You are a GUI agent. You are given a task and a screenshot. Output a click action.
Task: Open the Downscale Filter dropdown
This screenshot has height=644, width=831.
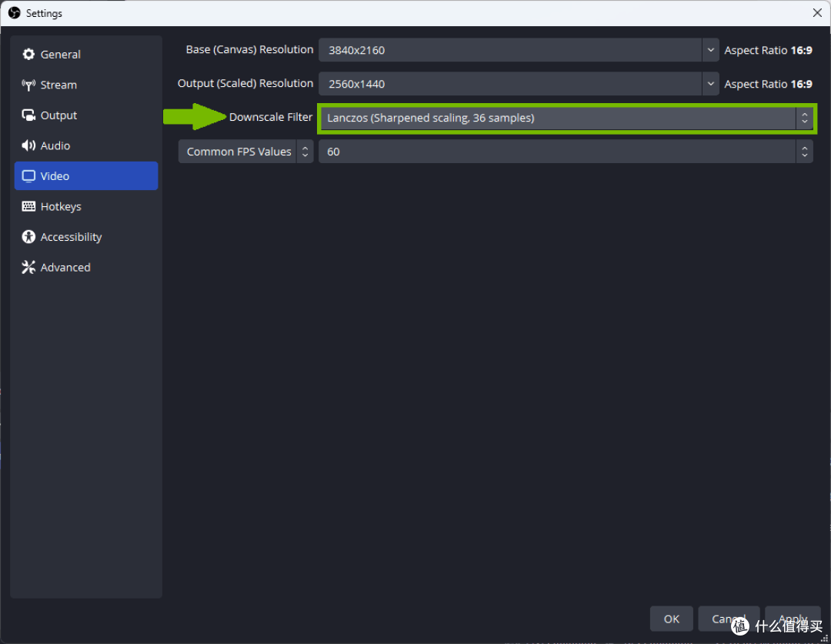[x=804, y=118]
